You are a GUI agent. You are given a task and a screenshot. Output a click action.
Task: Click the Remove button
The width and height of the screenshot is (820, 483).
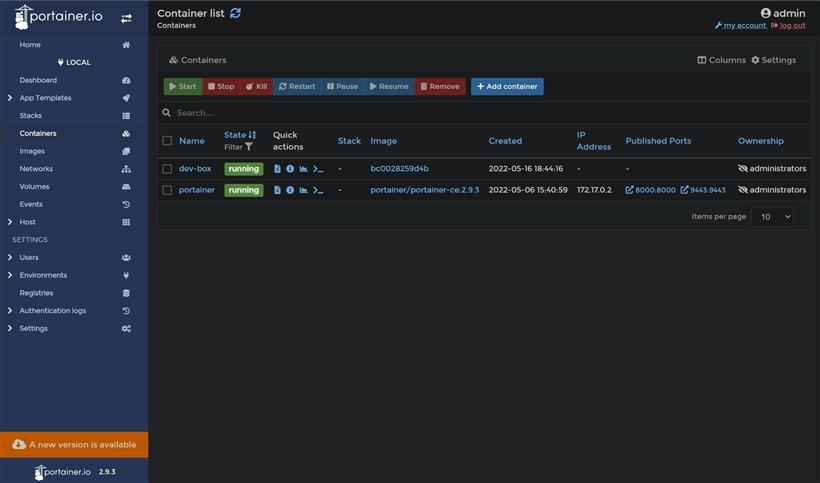coord(440,87)
